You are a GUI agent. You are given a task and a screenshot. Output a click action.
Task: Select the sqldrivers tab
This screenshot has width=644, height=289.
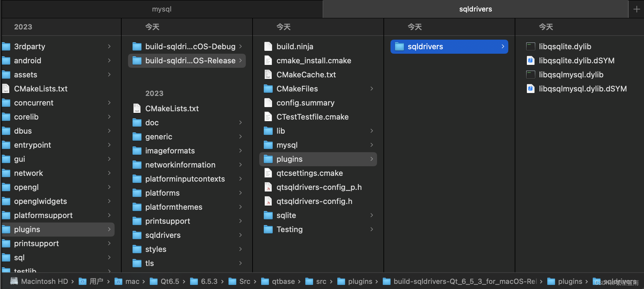(475, 9)
